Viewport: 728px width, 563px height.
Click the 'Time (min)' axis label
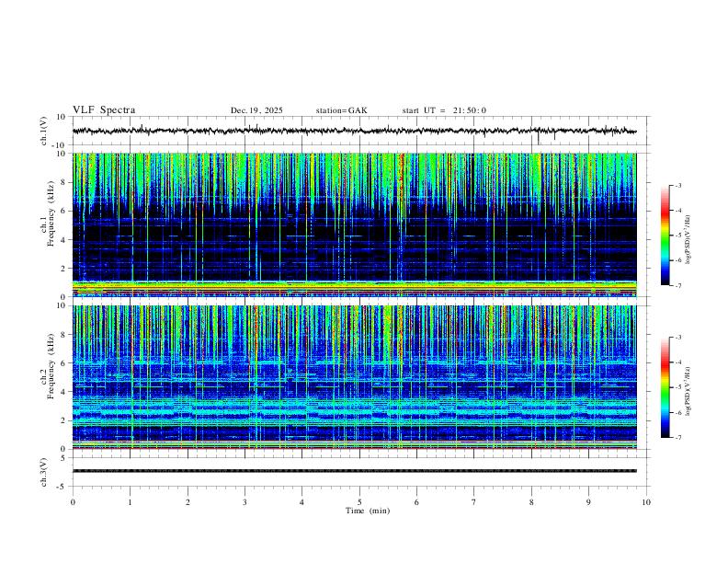pos(368,511)
